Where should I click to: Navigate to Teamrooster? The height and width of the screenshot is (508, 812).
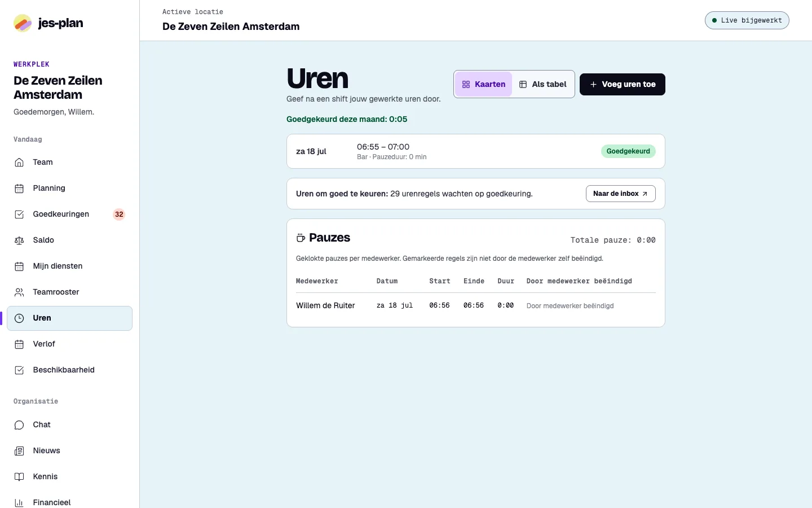point(69,292)
